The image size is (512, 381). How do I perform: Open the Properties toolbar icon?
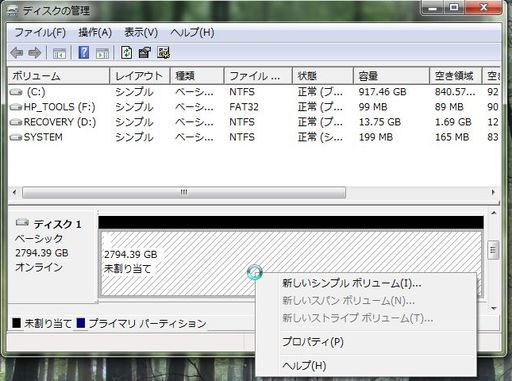click(x=145, y=53)
